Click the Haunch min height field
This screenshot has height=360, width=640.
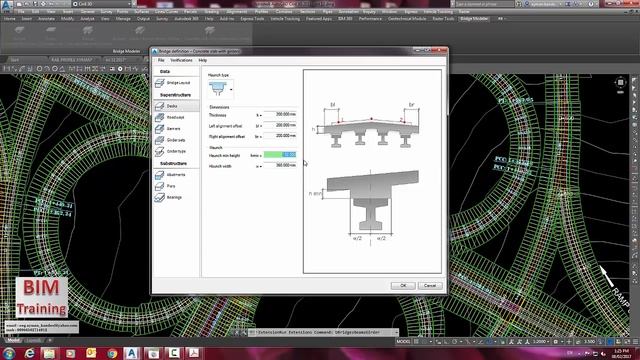point(280,155)
